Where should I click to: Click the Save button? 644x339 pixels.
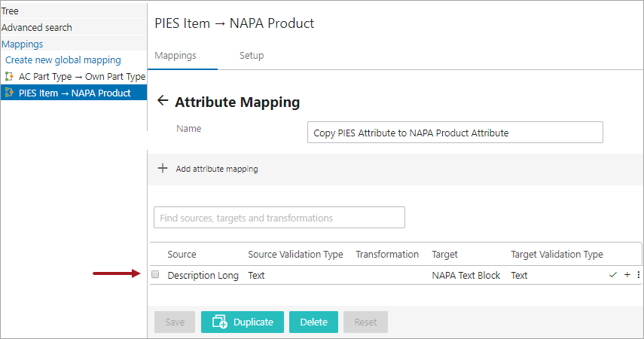point(175,322)
